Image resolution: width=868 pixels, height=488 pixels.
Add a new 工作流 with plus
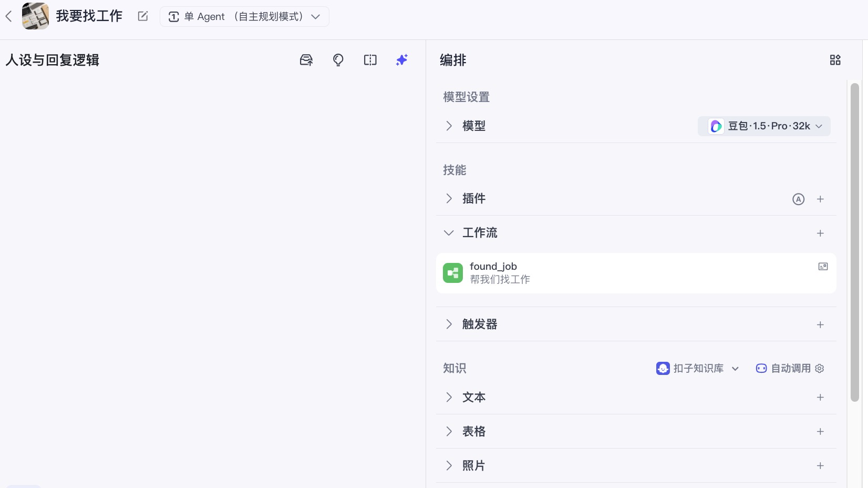pos(820,233)
